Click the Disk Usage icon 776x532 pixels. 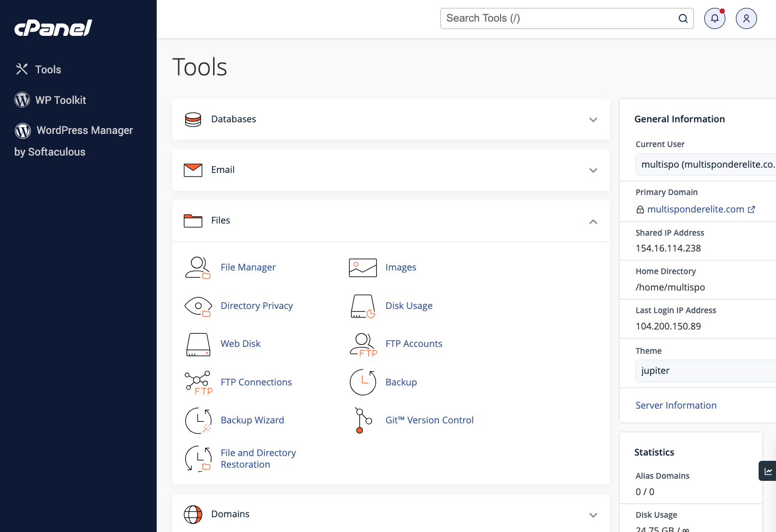[363, 306]
